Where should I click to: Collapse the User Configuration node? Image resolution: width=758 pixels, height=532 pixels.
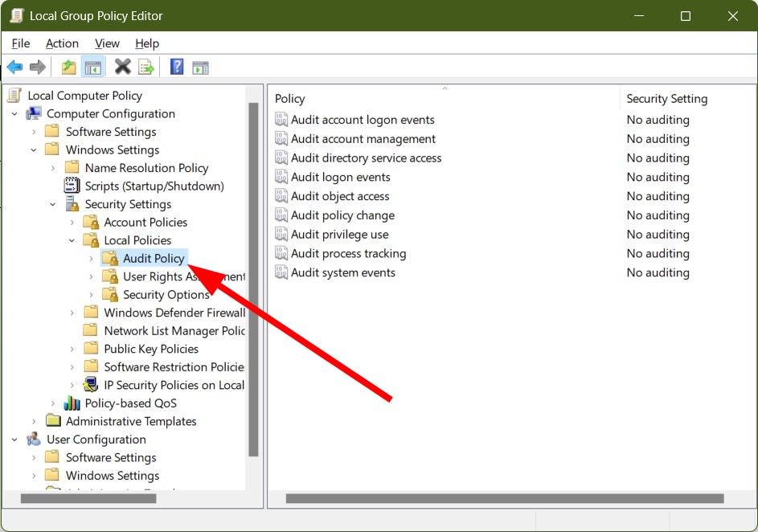point(14,440)
